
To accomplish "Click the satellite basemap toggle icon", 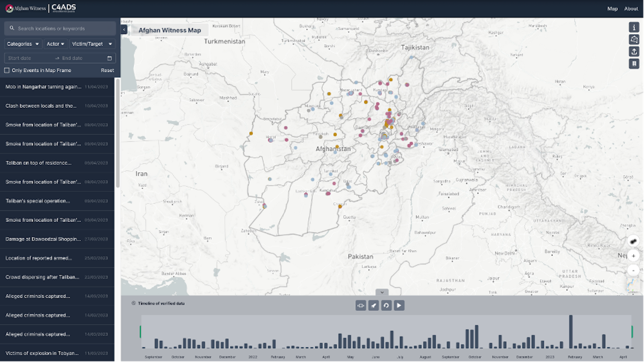I will 633,241.
